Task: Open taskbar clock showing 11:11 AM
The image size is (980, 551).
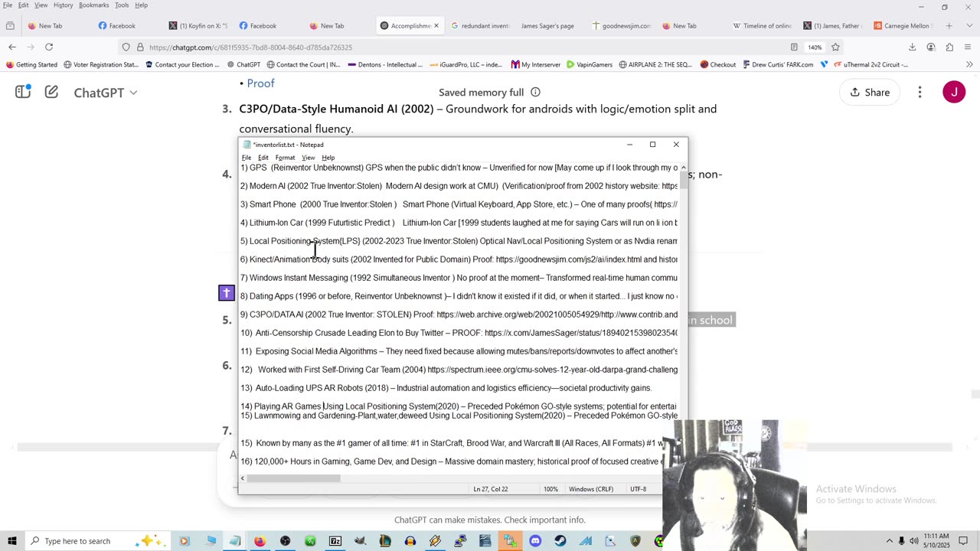Action: pos(937,541)
